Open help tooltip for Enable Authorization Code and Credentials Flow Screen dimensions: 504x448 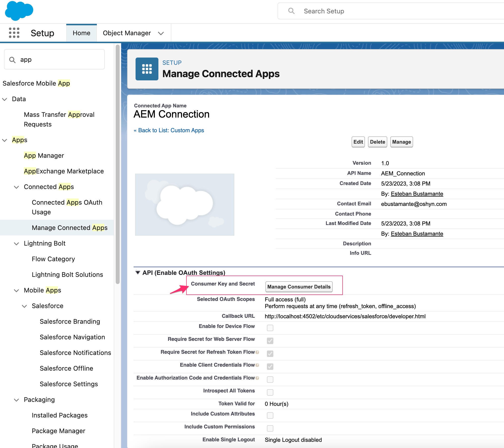pos(257,378)
